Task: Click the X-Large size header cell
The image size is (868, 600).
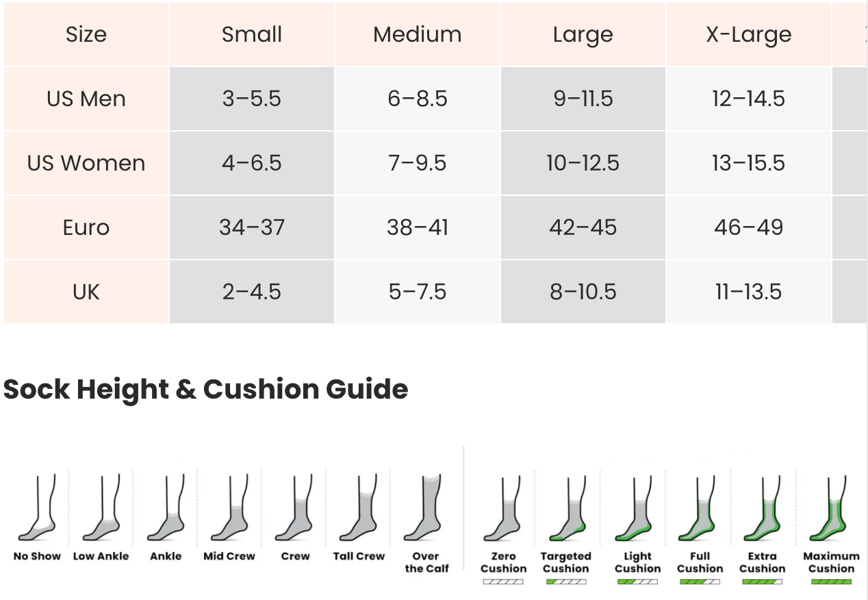Action: [749, 34]
